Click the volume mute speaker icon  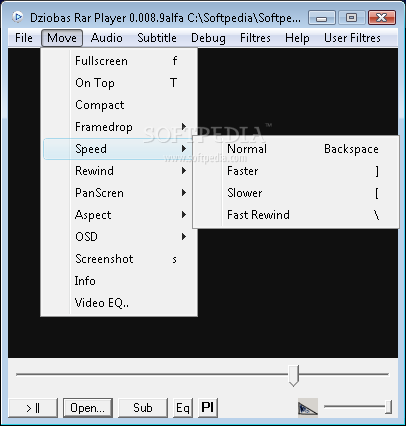[307, 408]
